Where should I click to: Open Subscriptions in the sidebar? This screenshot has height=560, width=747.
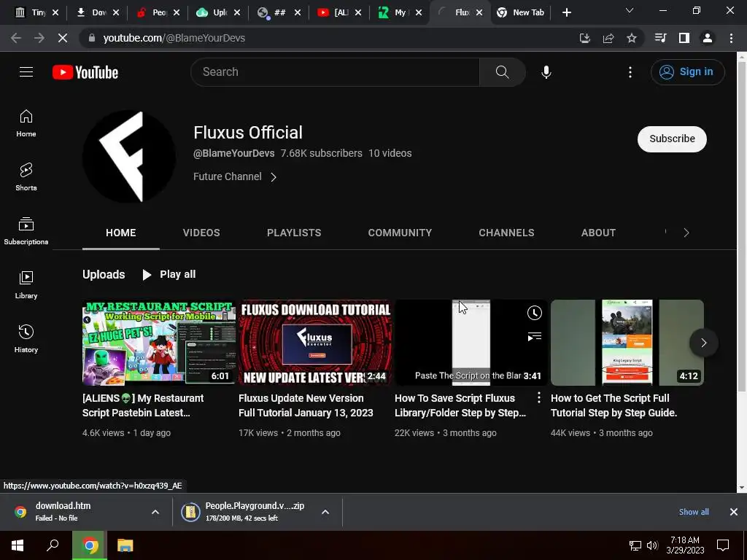coord(26,231)
